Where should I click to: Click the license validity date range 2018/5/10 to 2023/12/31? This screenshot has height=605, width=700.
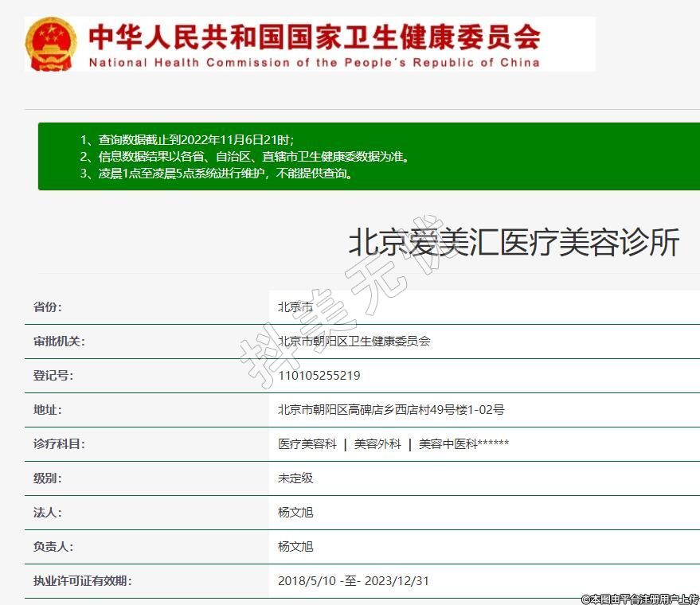click(x=353, y=581)
